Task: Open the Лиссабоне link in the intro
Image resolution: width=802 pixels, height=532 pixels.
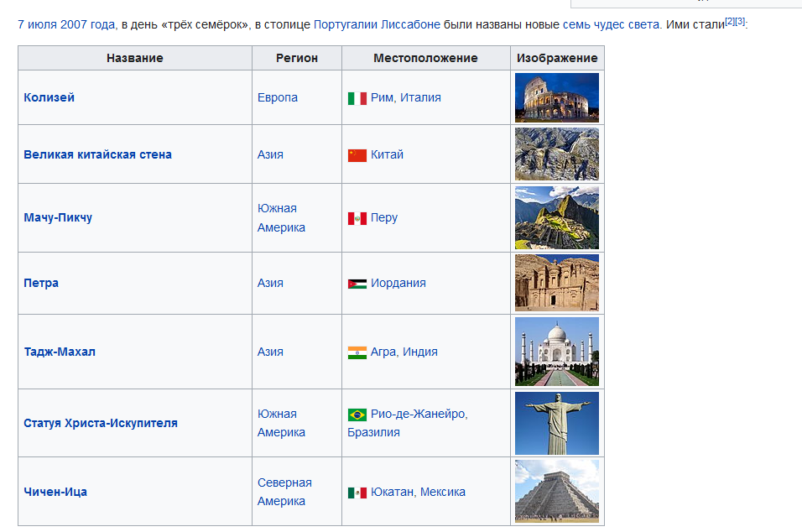Action: [411, 24]
